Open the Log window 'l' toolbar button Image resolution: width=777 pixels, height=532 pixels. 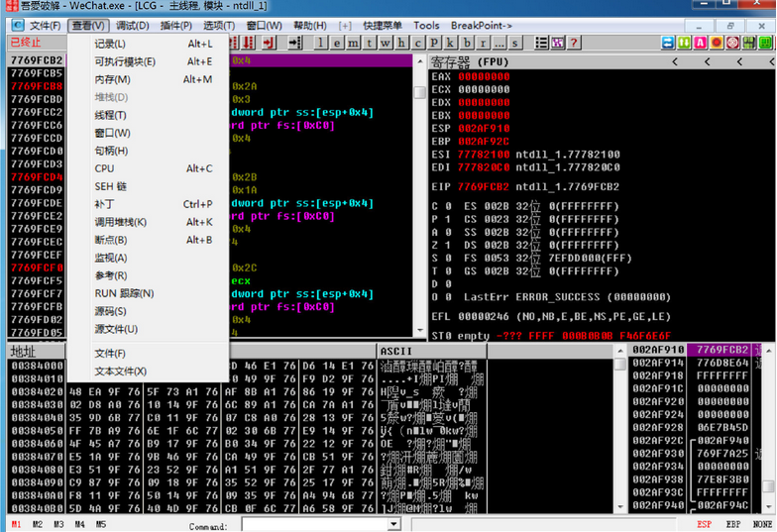pyautogui.click(x=321, y=43)
